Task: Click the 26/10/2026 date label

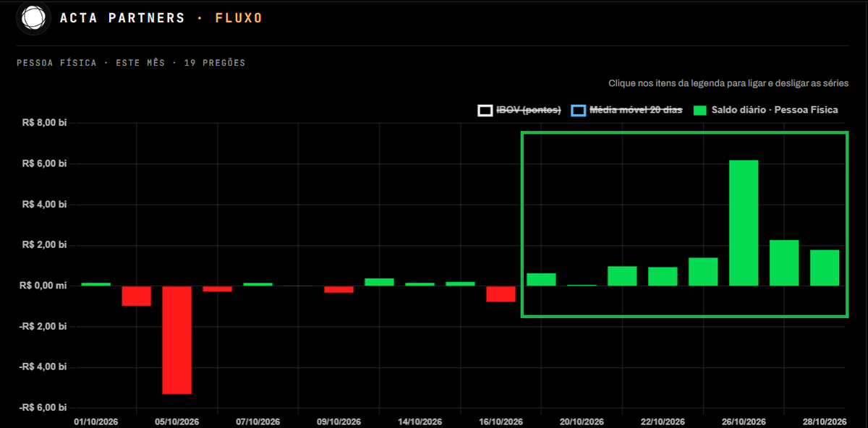Action: click(744, 421)
